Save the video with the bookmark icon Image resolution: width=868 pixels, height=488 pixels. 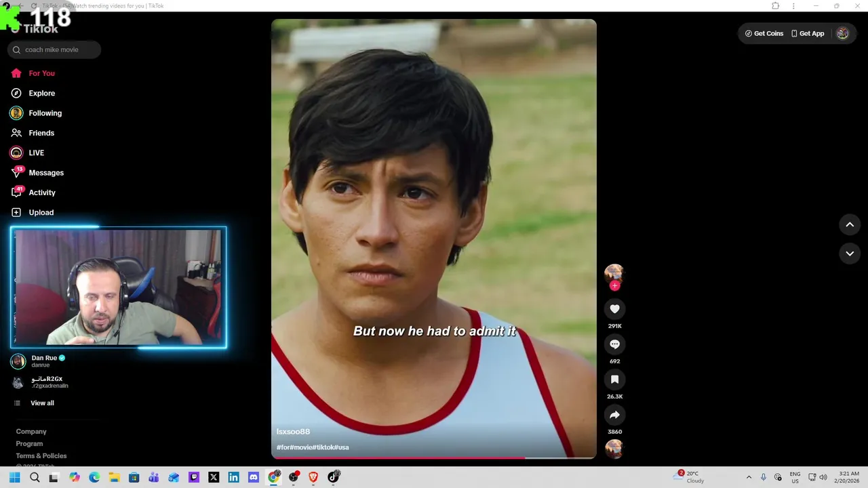614,380
